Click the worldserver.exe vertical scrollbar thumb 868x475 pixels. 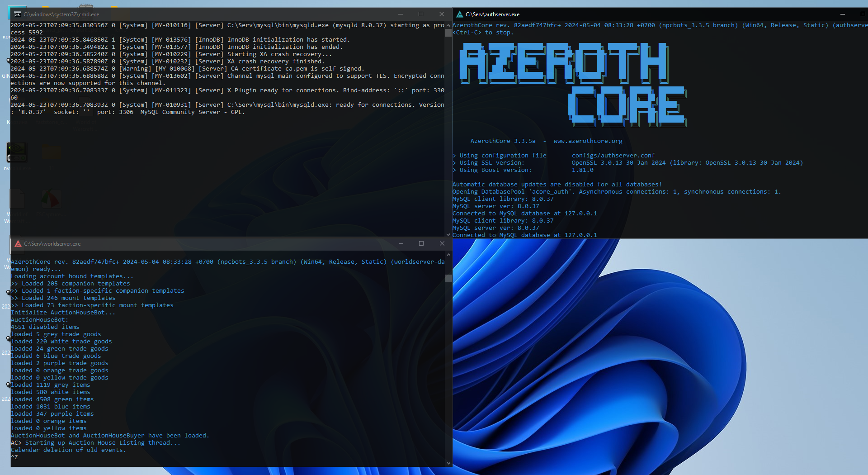448,278
